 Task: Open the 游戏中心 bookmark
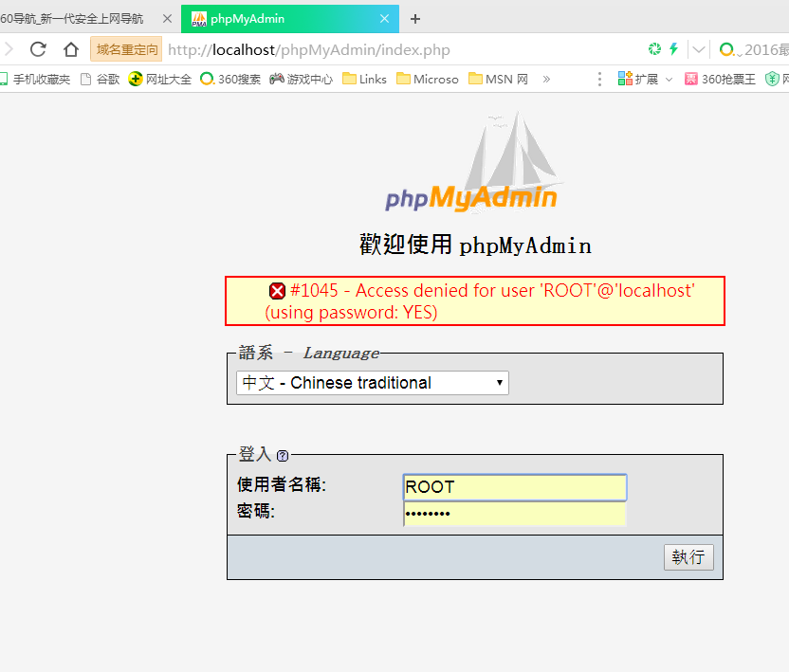(301, 79)
